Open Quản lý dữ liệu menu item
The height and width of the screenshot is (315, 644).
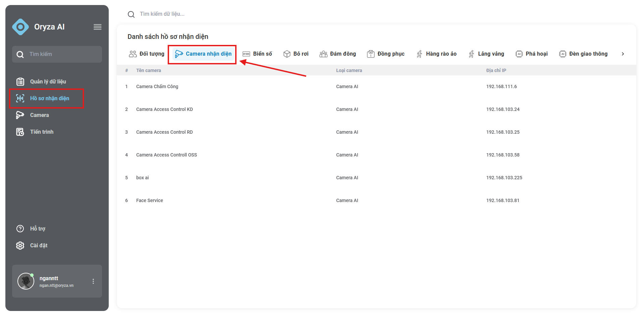pyautogui.click(x=48, y=81)
